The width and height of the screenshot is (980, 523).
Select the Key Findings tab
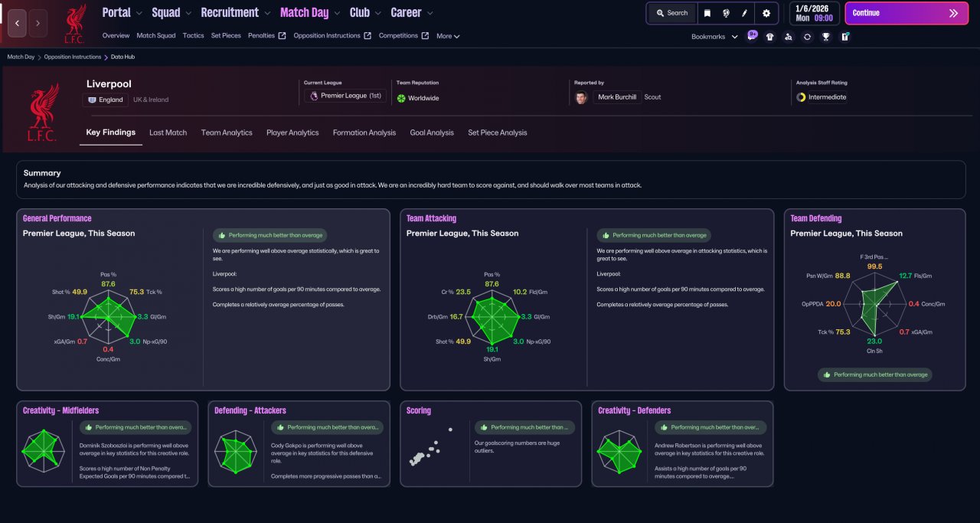(111, 132)
